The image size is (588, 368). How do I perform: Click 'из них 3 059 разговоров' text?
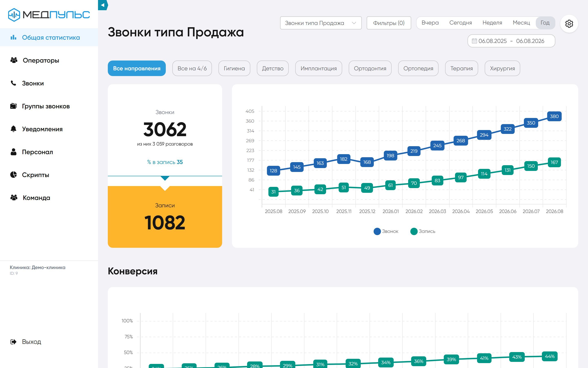165,144
